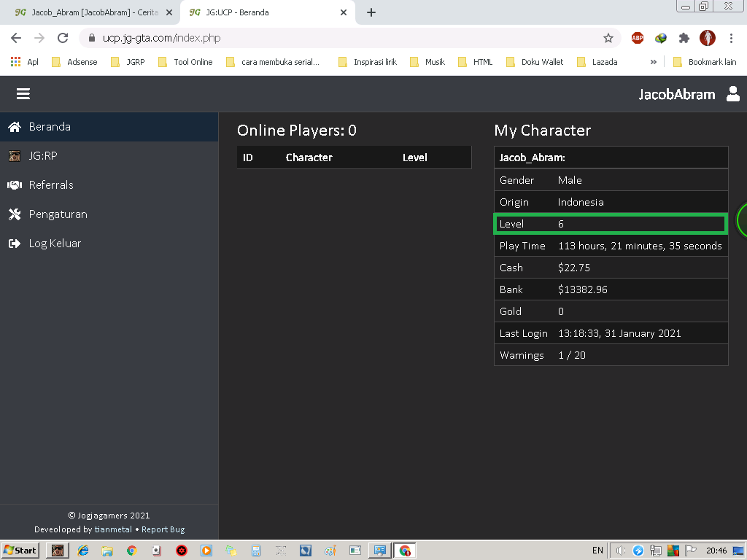The image size is (747, 560).
Task: Close the JG:UCP - Beranda tab
Action: (x=344, y=12)
